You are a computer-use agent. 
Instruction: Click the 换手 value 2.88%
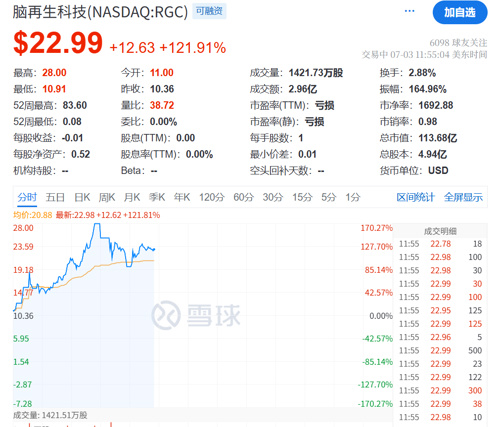tap(422, 73)
